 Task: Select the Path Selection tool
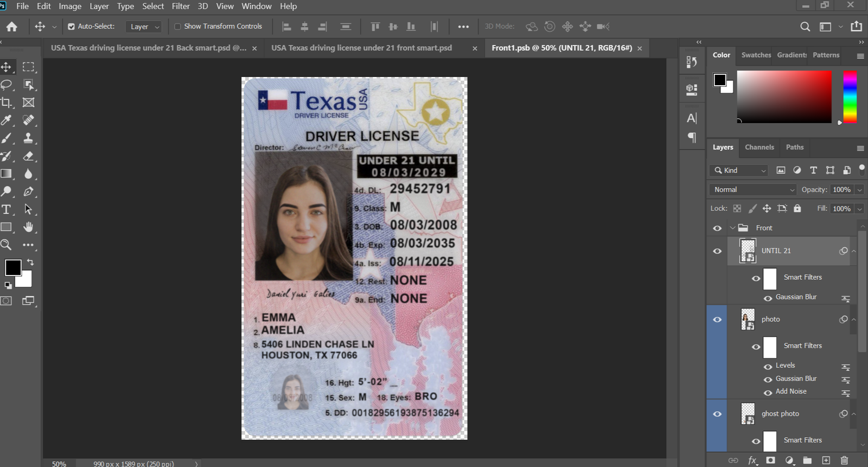(28, 209)
